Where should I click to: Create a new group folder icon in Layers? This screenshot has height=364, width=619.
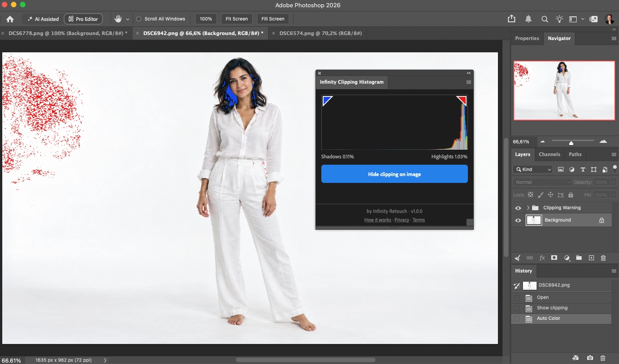pyautogui.click(x=579, y=258)
